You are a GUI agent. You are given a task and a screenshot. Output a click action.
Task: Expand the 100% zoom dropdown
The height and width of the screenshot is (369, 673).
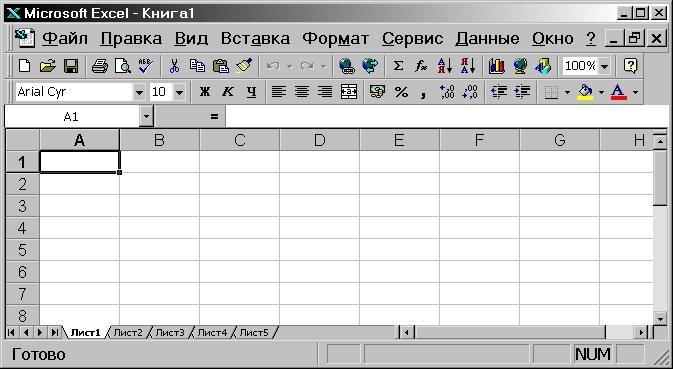point(604,66)
